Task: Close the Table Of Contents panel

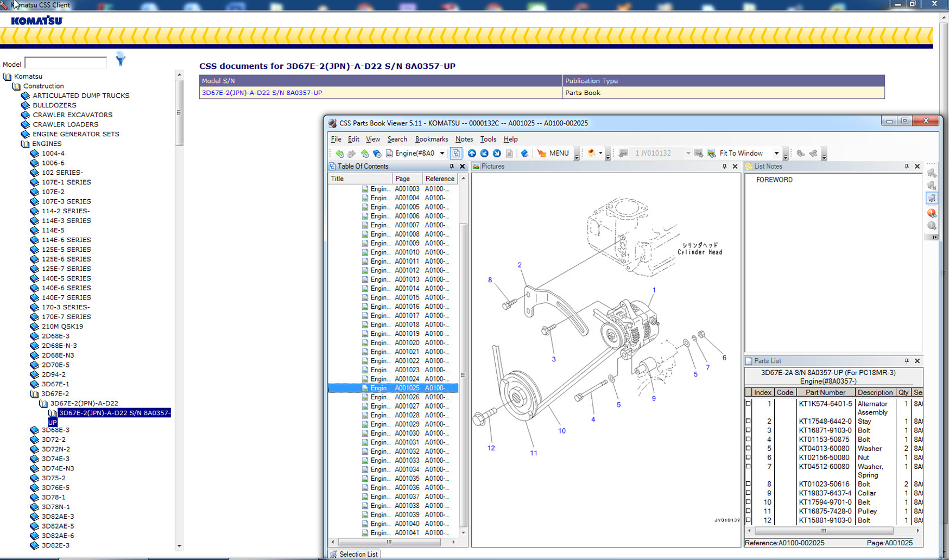Action: pos(463,167)
